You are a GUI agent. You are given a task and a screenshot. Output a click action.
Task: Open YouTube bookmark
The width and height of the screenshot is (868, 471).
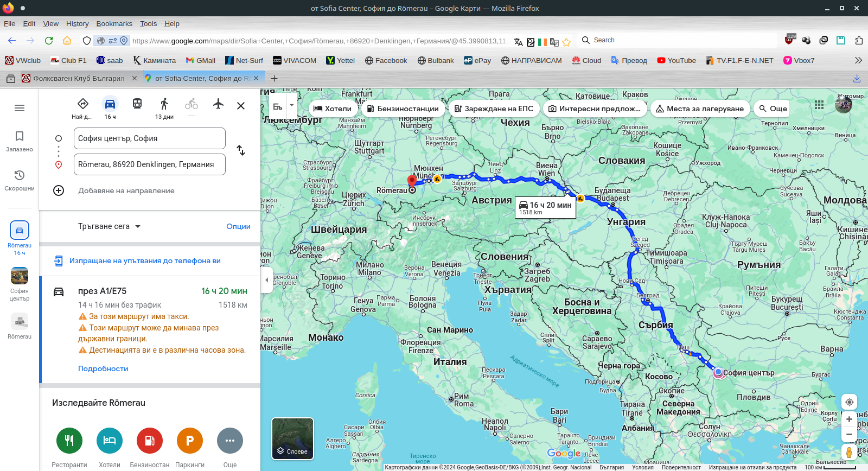[676, 60]
